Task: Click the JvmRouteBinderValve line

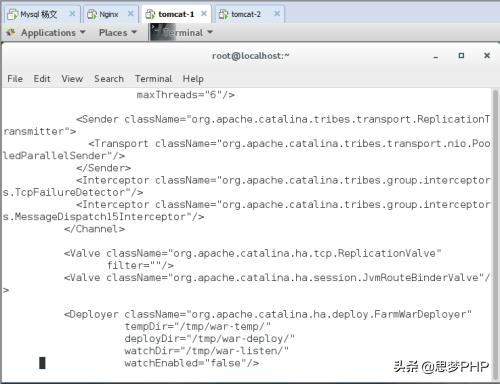Action: 277,278
